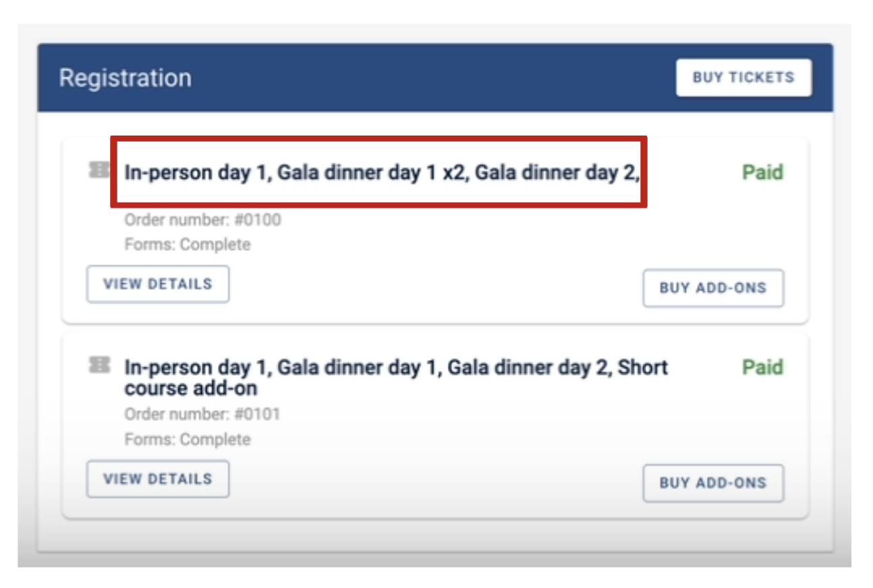Image resolution: width=873 pixels, height=588 pixels.
Task: Click the 'course add-on' line of second order
Action: point(191,389)
